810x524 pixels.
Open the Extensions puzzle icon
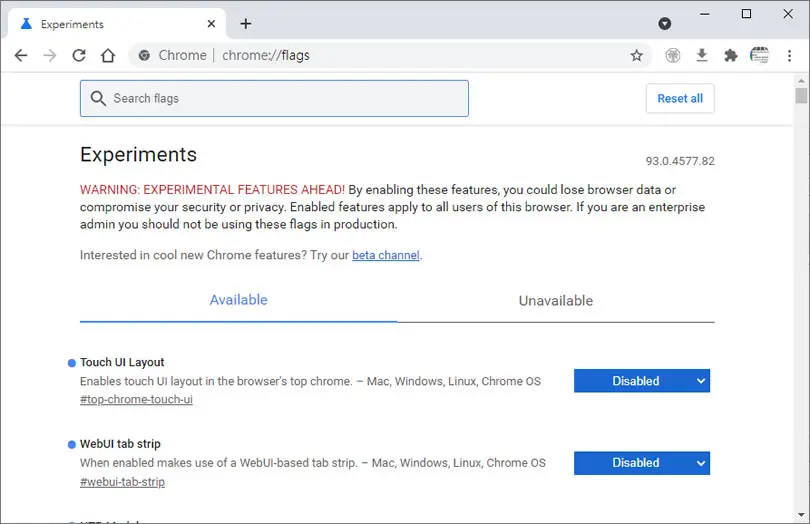tap(730, 55)
